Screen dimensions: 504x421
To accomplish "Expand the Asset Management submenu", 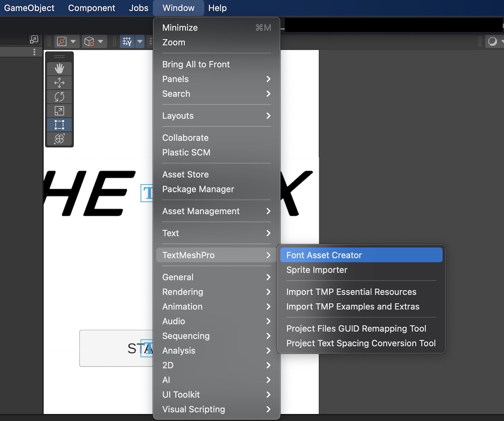I will tap(216, 211).
